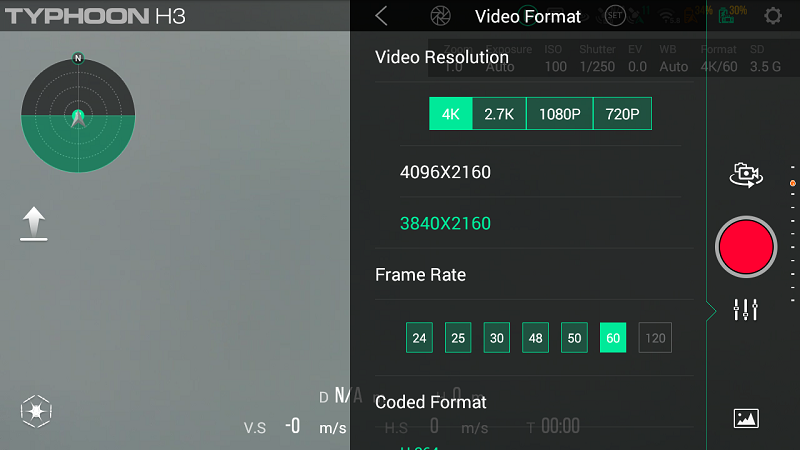This screenshot has height=450, width=800.
Task: Switch to the 2.7K resolution tab
Action: 499,114
